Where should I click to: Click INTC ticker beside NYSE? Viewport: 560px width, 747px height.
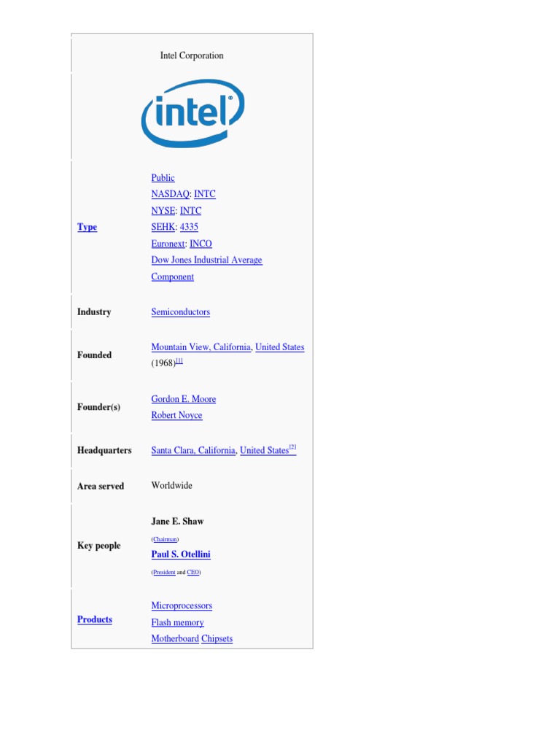click(190, 211)
